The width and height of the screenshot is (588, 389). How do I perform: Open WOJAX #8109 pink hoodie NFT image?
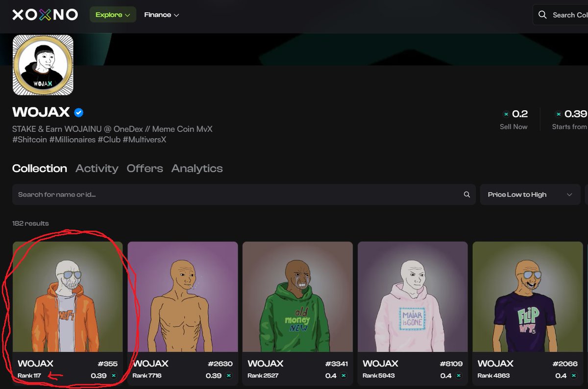click(x=413, y=296)
